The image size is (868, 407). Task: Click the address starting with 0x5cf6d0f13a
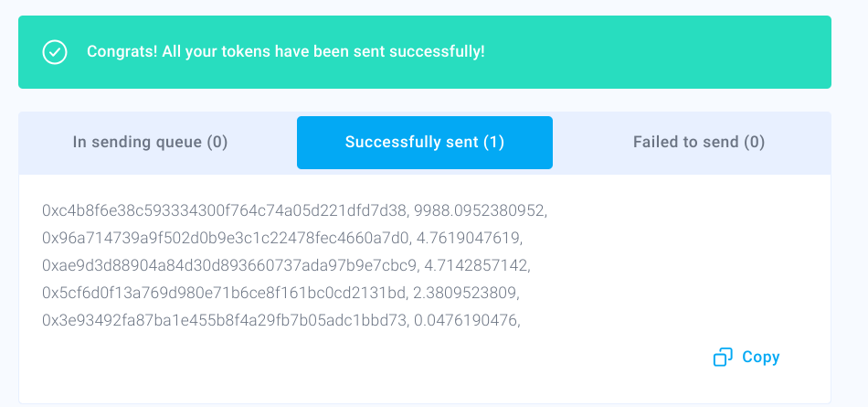(224, 293)
